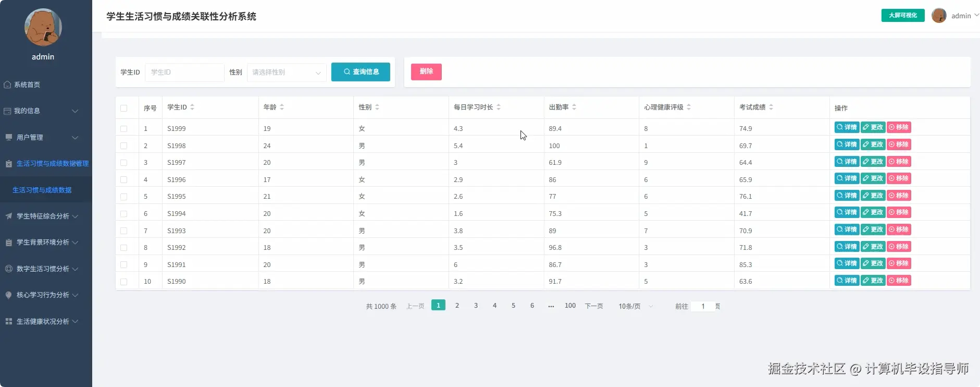This screenshot has height=387, width=980.
Task: Check the row checkbox for S1996
Action: click(123, 179)
